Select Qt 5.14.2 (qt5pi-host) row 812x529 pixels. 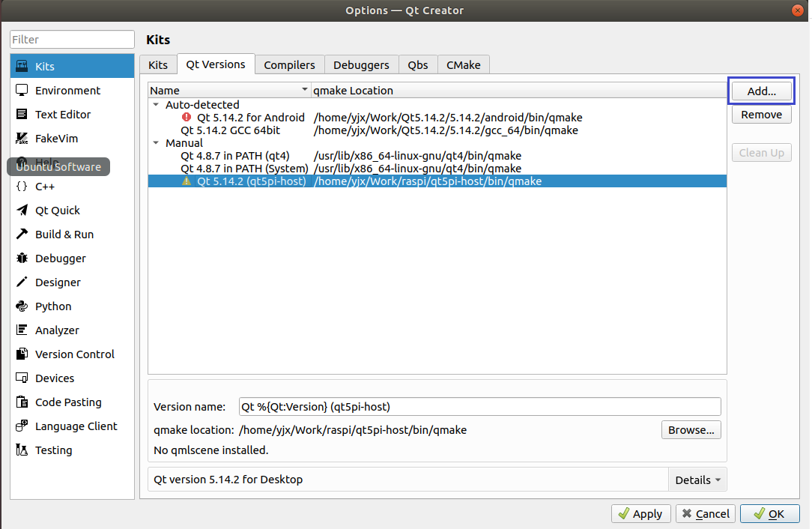(437, 181)
